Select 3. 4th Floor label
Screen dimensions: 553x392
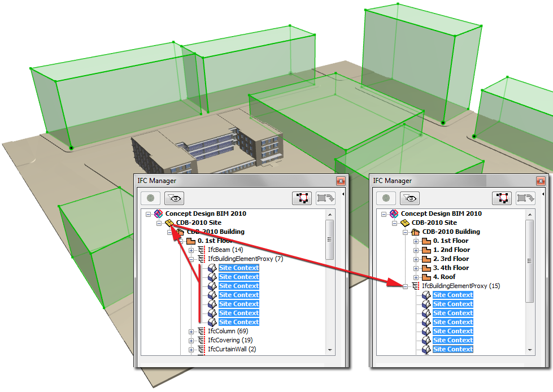(x=451, y=268)
